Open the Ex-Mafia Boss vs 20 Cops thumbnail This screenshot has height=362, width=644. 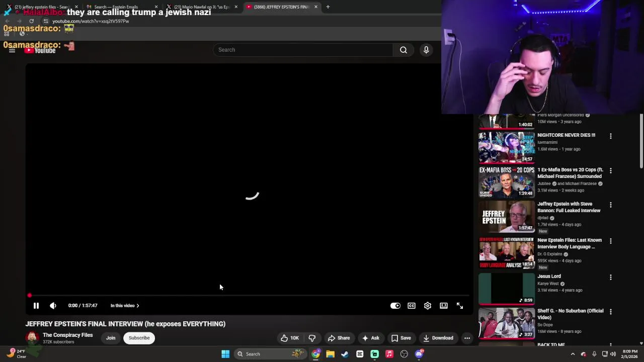point(507,182)
